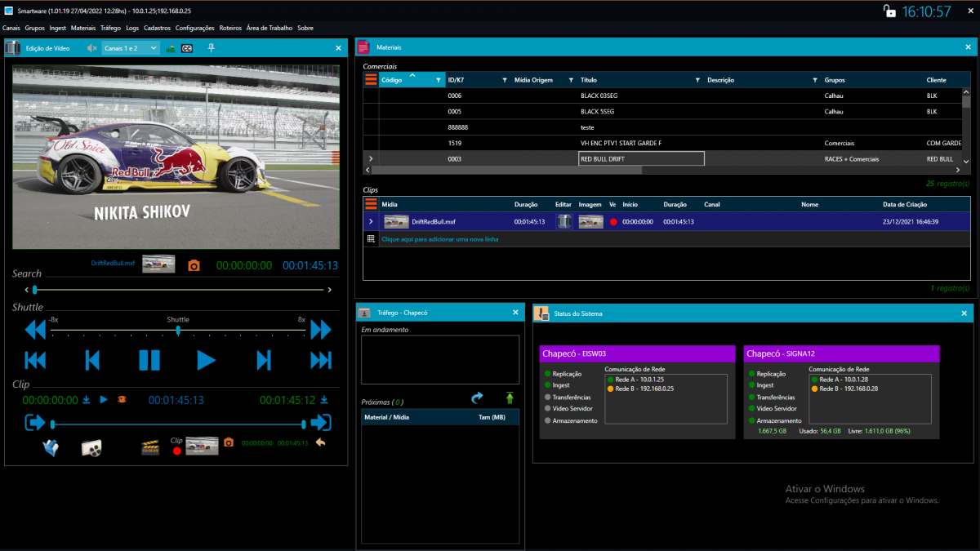
Task: Click the clip thumbnail in the bottom row
Action: [202, 446]
